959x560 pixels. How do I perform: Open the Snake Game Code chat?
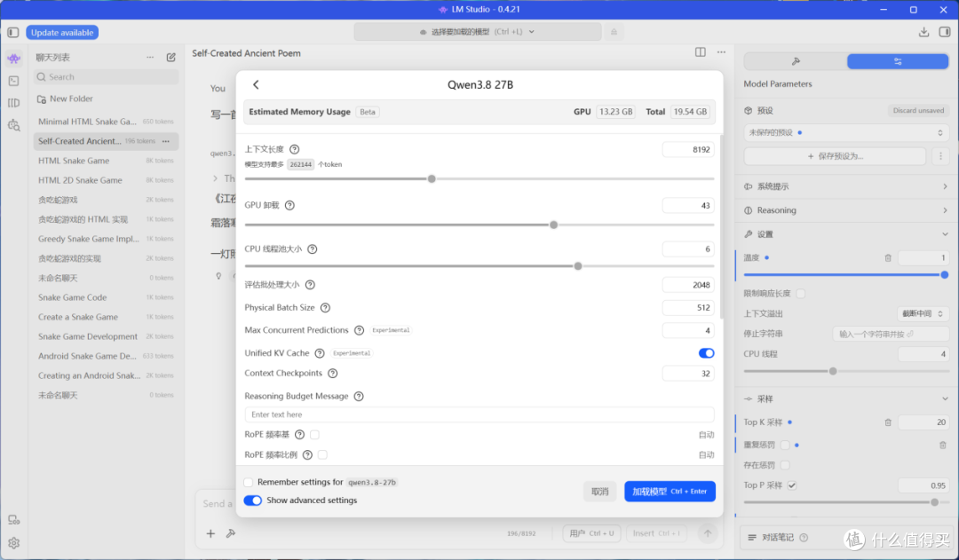(x=106, y=297)
